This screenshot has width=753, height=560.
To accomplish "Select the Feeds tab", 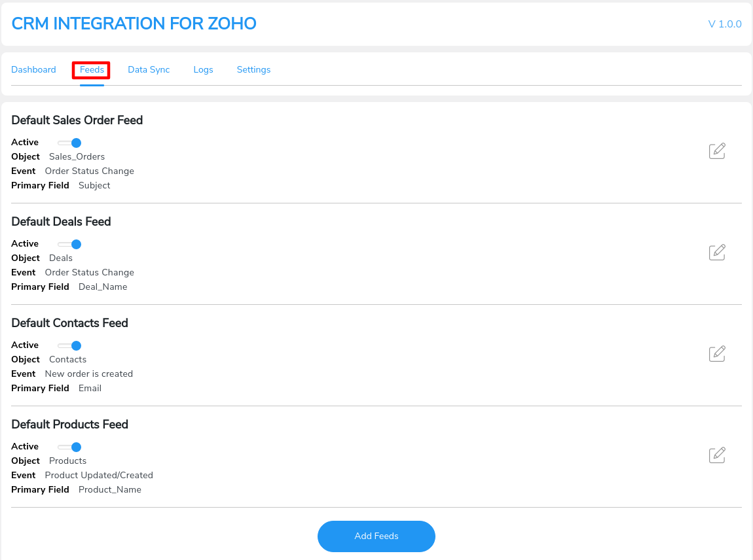I will coord(91,69).
